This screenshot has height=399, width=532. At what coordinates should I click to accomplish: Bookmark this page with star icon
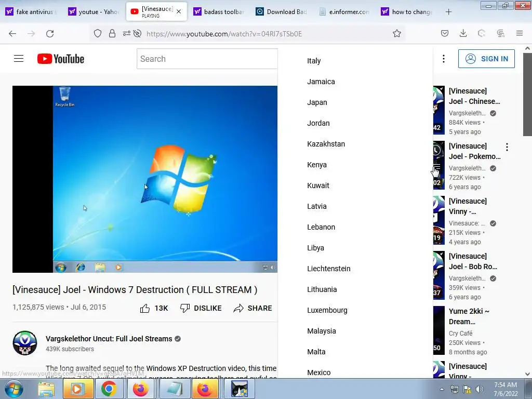coord(396,34)
